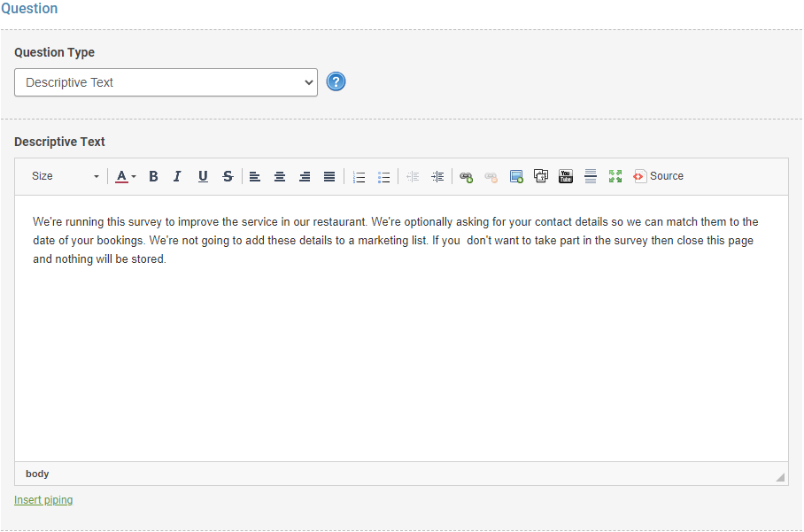804x532 pixels.
Task: Toggle strikethrough formatting
Action: pos(228,176)
